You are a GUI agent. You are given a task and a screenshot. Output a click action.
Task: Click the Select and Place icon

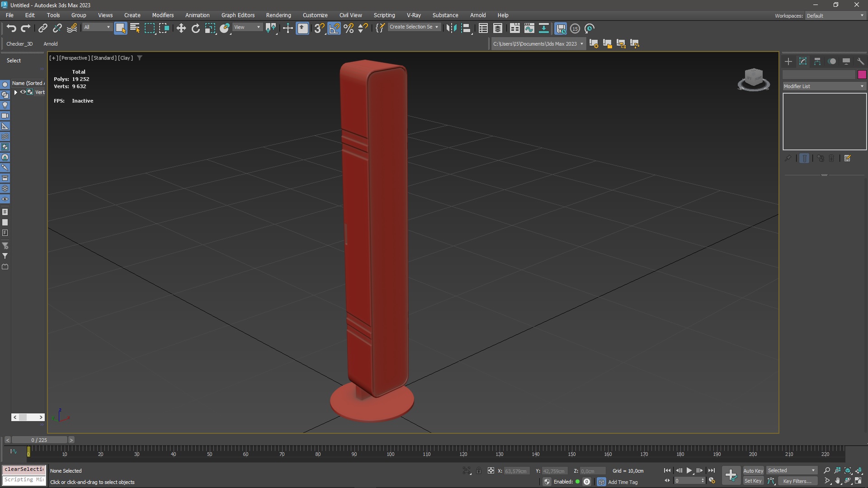[x=225, y=28]
